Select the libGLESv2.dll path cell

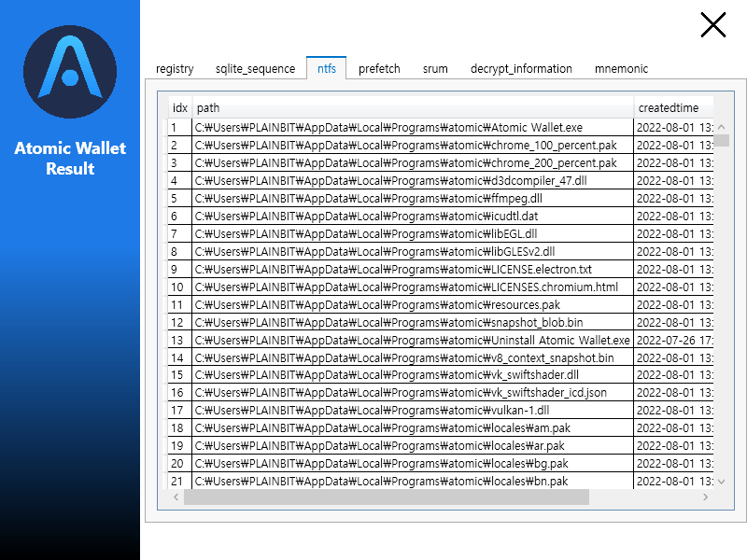point(413,251)
